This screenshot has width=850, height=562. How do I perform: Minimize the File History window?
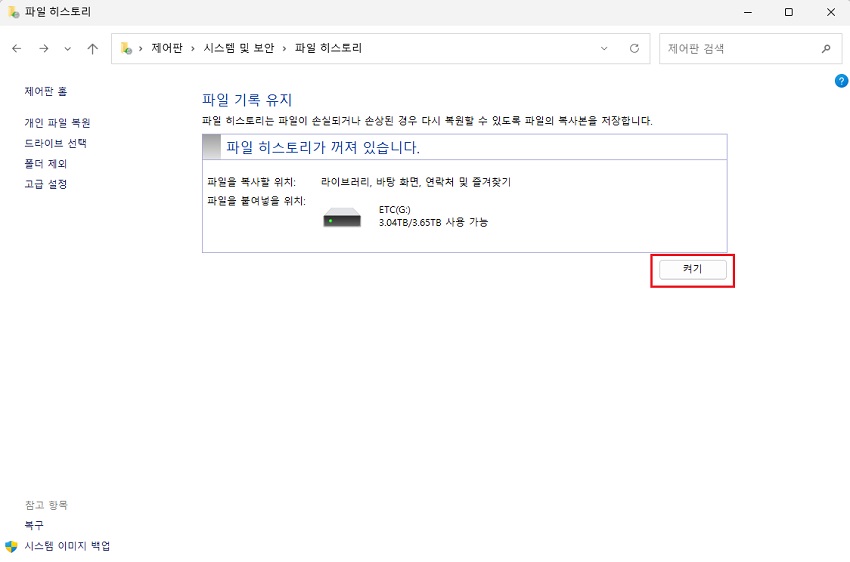click(748, 12)
